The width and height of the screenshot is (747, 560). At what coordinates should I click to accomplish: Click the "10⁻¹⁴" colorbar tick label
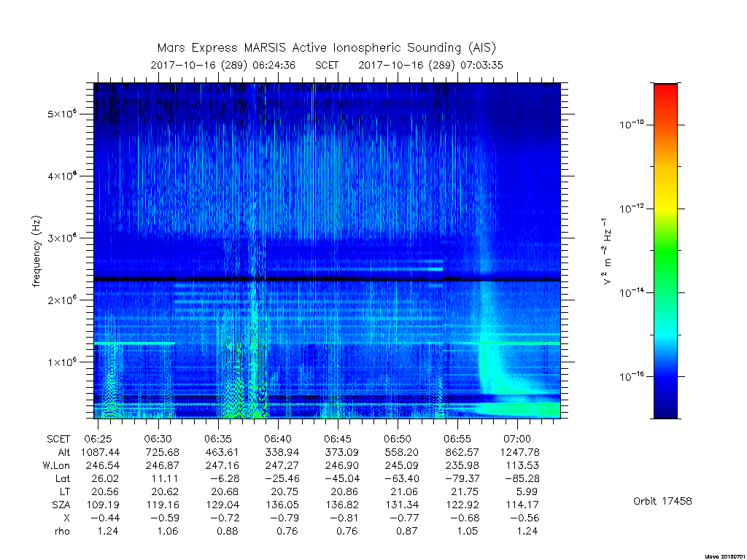pyautogui.click(x=631, y=292)
